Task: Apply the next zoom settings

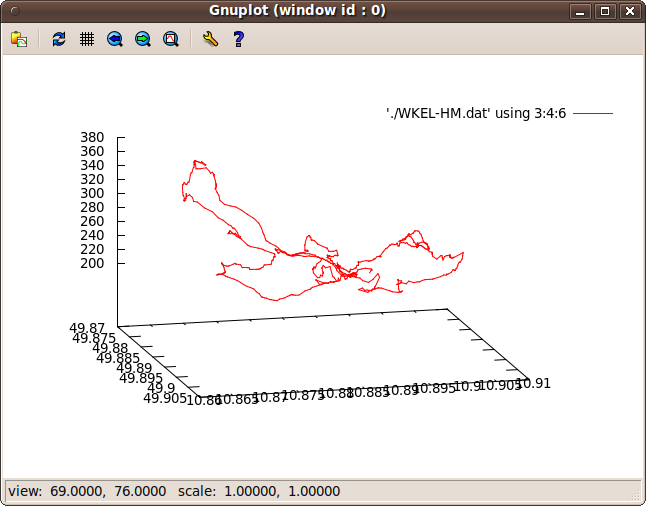Action: click(x=143, y=39)
